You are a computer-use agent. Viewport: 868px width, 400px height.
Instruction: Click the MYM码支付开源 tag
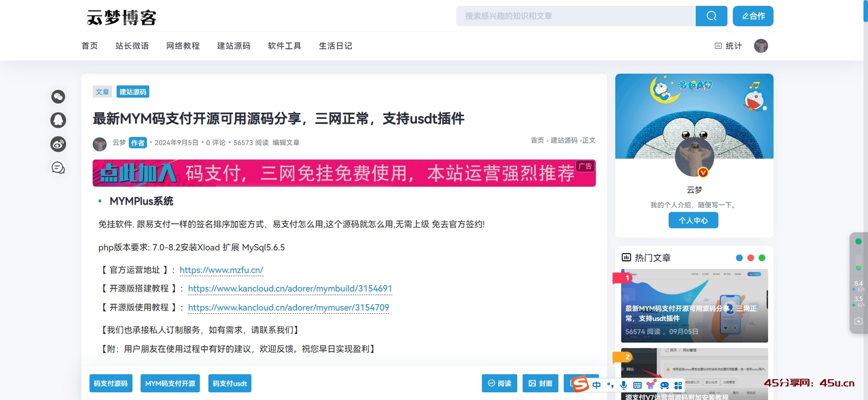point(170,383)
